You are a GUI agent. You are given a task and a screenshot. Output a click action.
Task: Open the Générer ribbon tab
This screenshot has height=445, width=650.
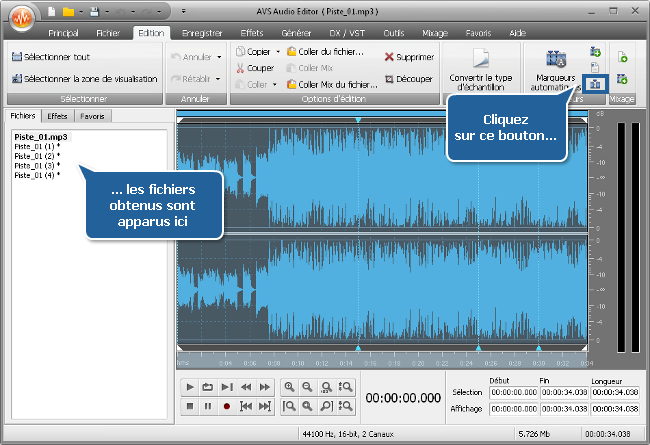pos(296,33)
